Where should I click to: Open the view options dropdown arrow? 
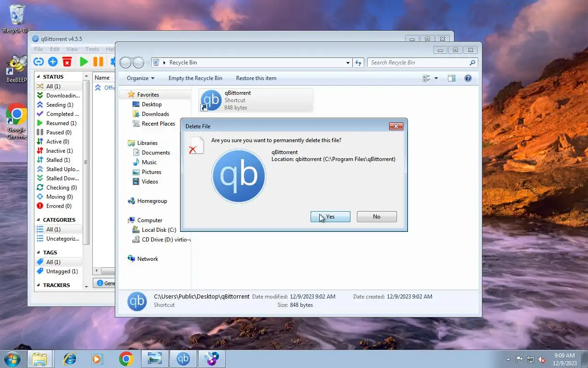coord(436,78)
